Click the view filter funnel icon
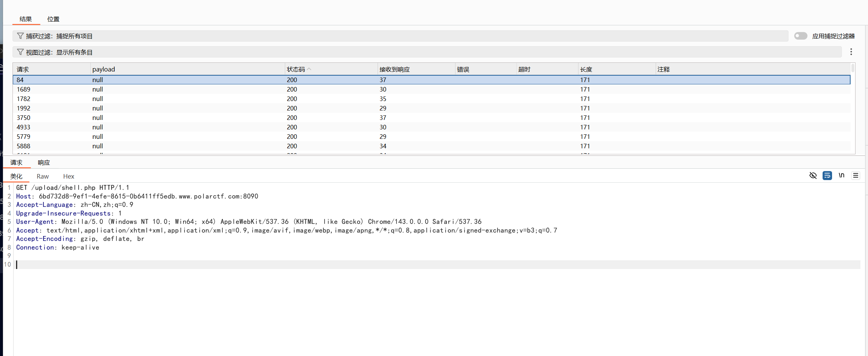868x356 pixels. [20, 52]
